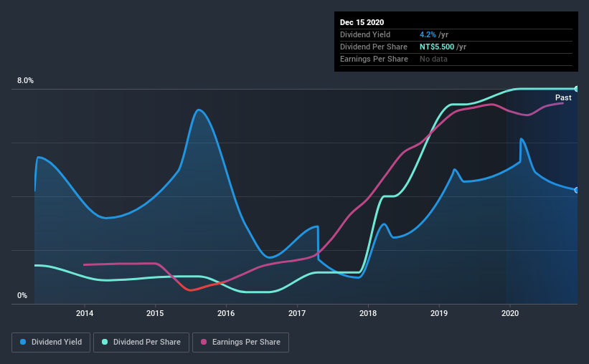This screenshot has width=589, height=364.
Task: Click the 2015 x-axis label
Action: pyautogui.click(x=155, y=313)
